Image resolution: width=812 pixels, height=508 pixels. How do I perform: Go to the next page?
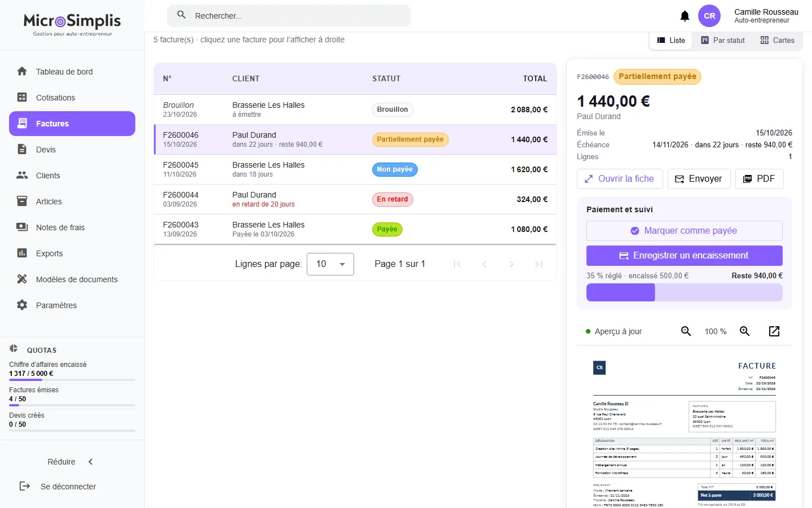coord(511,264)
